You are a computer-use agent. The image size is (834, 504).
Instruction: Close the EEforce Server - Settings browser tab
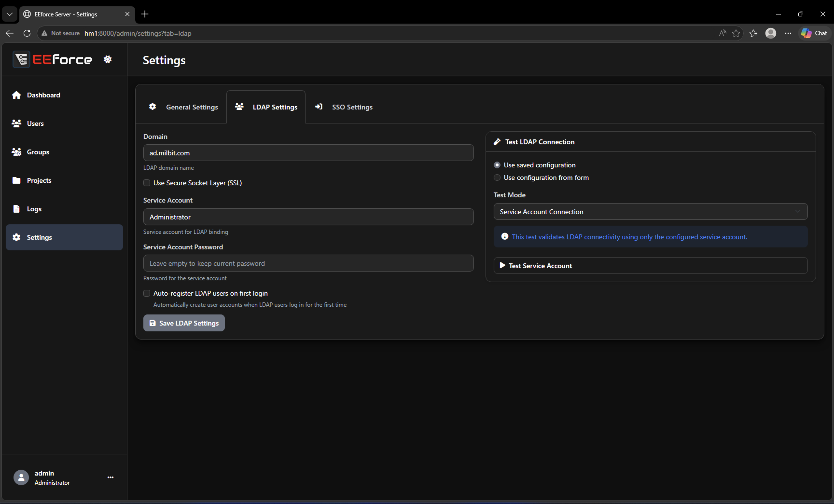point(127,14)
